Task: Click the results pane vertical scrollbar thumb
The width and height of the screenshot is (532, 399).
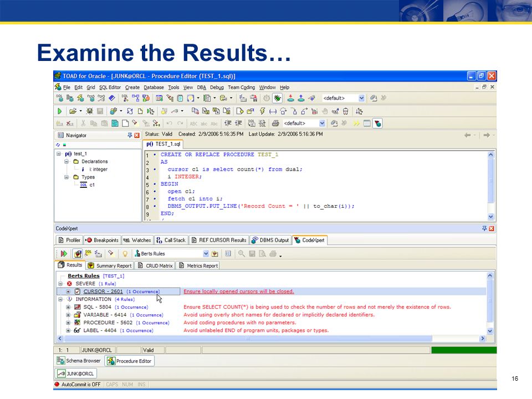Action: click(x=490, y=300)
